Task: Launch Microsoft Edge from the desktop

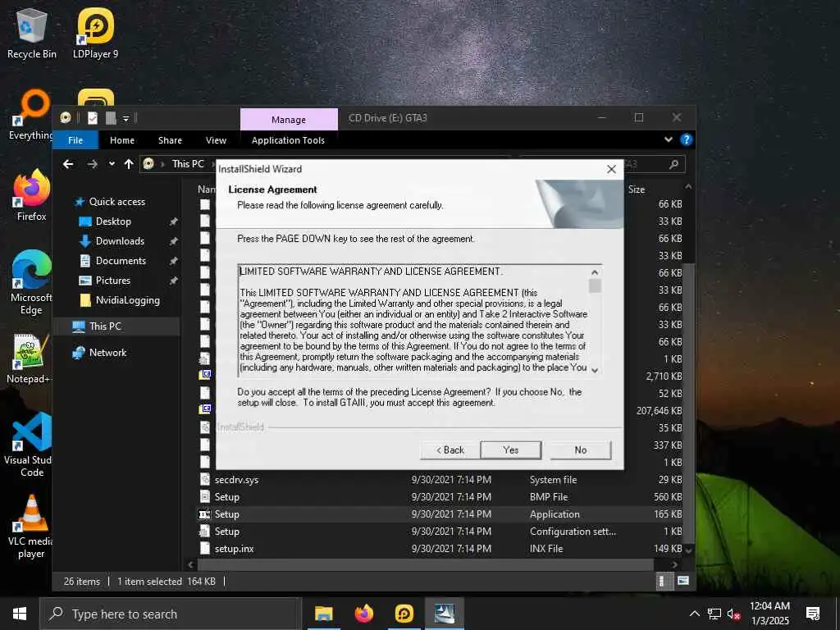Action: (32, 282)
